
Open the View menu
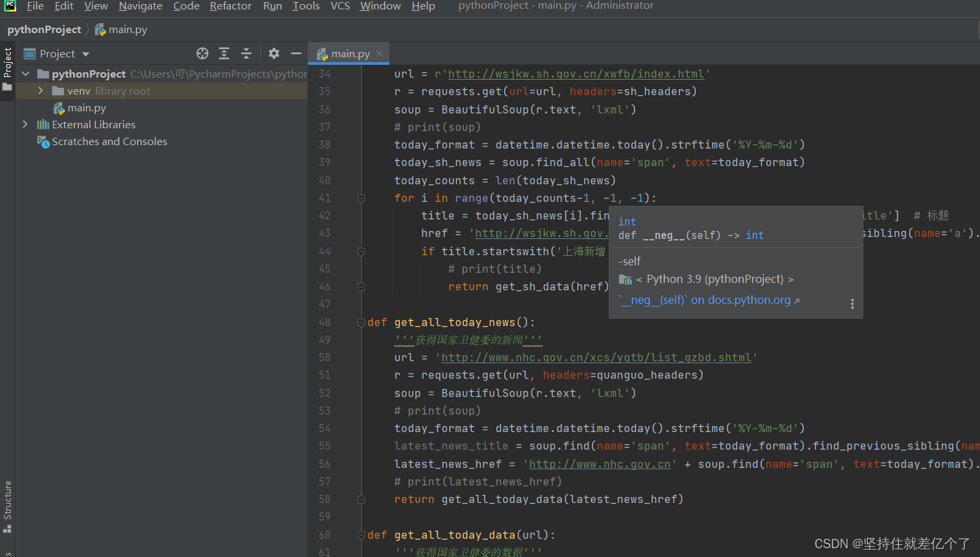[96, 6]
